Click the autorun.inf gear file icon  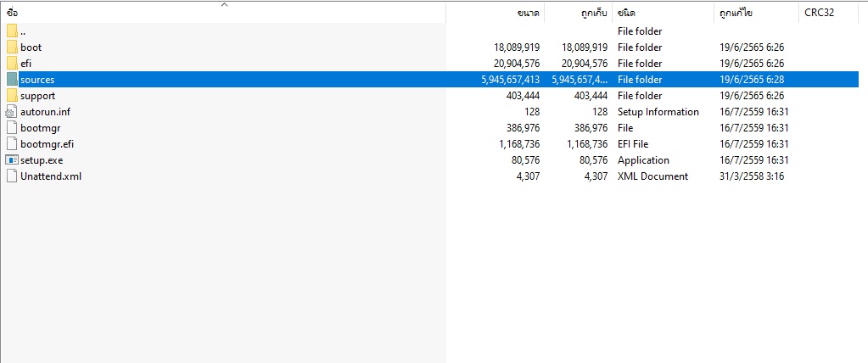(11, 112)
